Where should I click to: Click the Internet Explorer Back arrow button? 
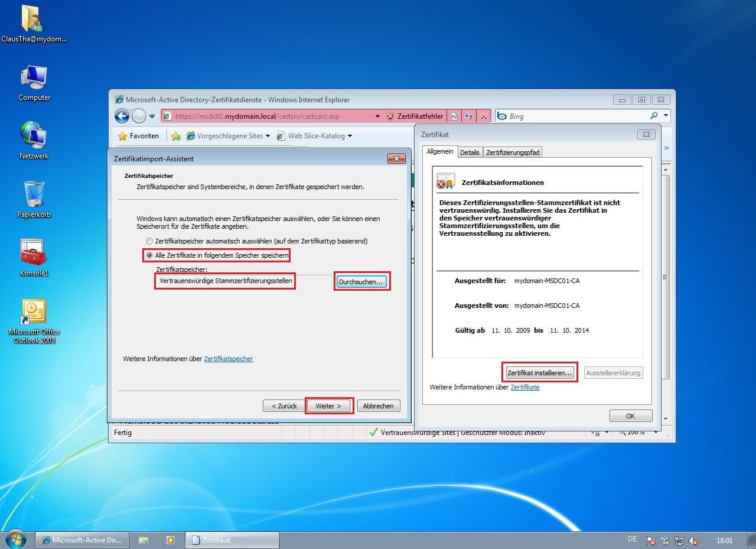122,116
